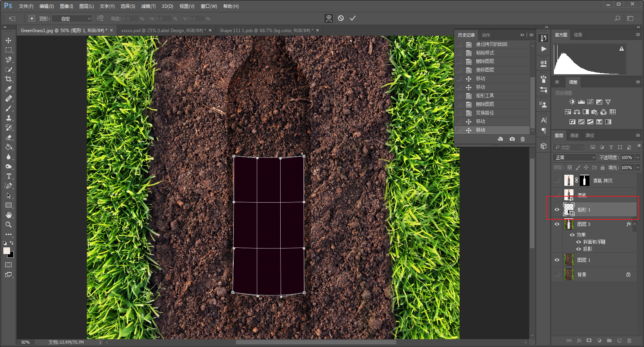The height and width of the screenshot is (347, 644).
Task: Select the Brush tool
Action: point(9,108)
